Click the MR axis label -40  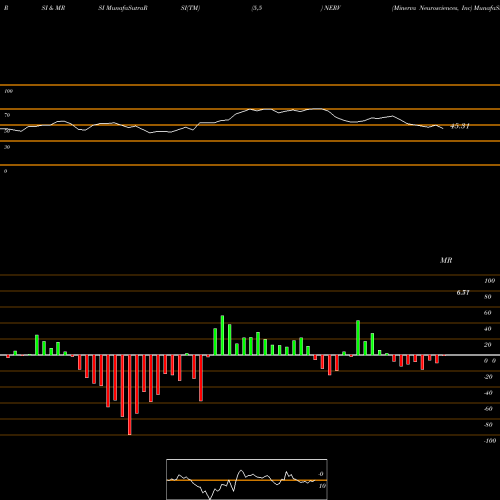(x=488, y=393)
